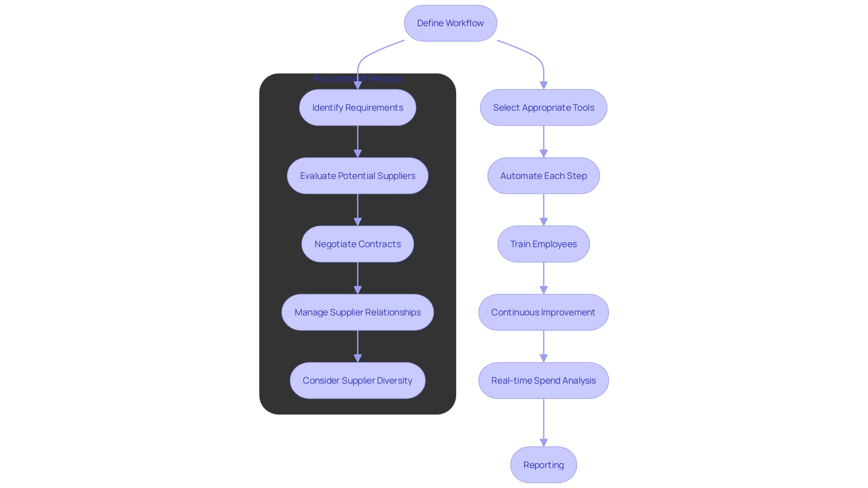Select node color swatch for workflow nodes
Screen dimensions: 868x488
pyautogui.click(x=451, y=23)
